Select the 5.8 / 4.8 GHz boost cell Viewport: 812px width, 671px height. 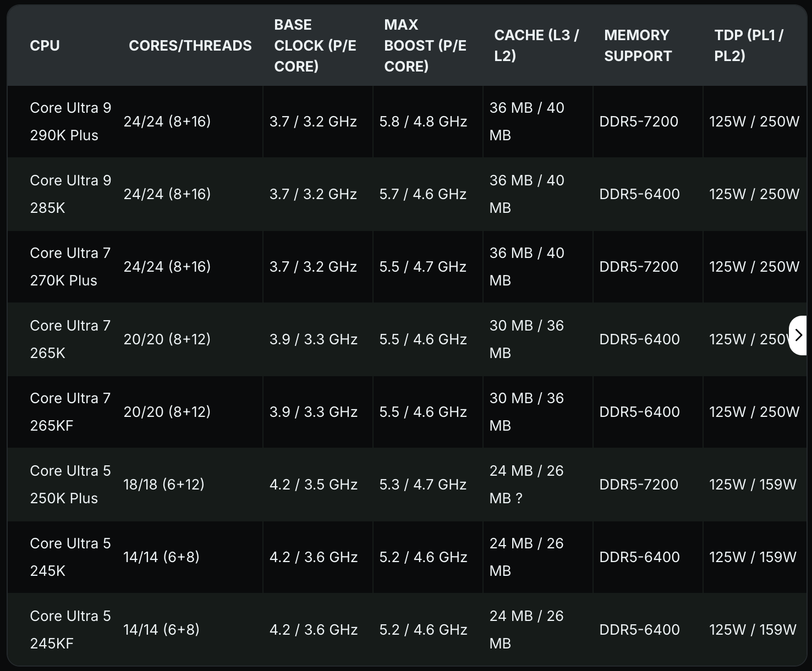click(x=423, y=122)
